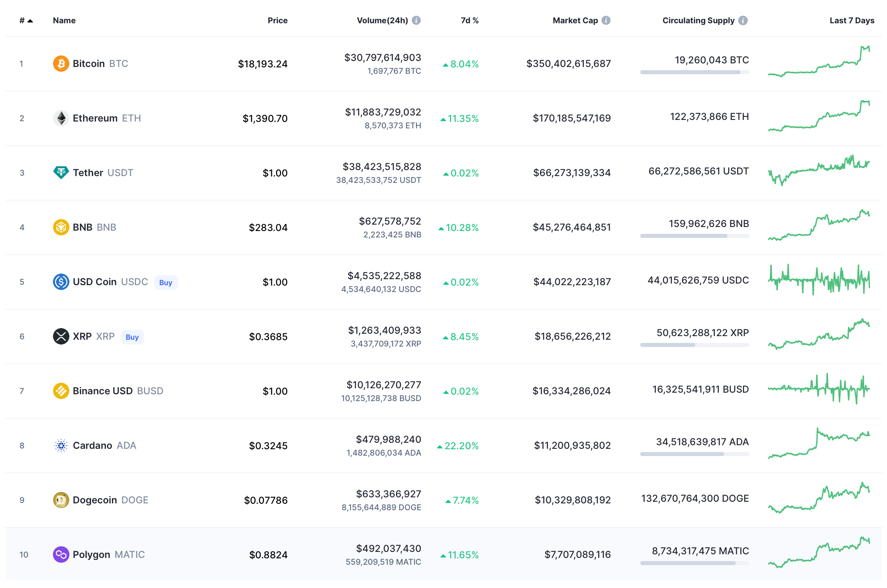
Task: Click Dogecoin supply 132,670,764,300 DOGE
Action: click(695, 498)
